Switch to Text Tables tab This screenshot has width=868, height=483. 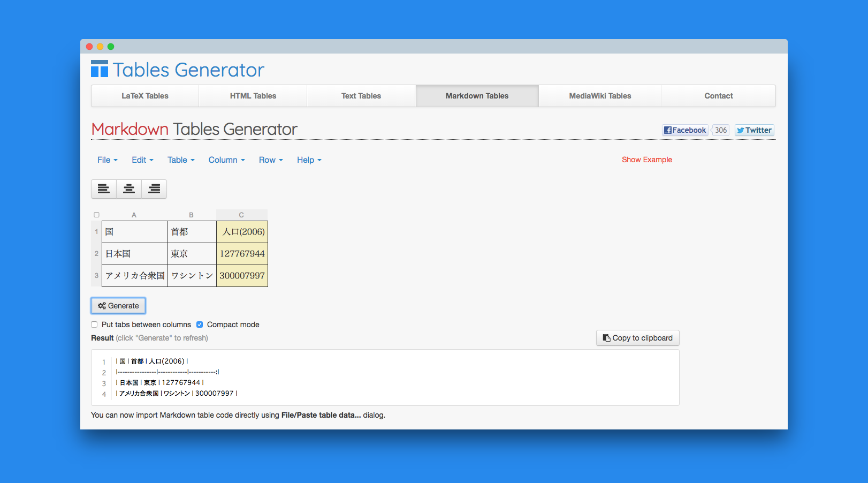[x=361, y=96]
